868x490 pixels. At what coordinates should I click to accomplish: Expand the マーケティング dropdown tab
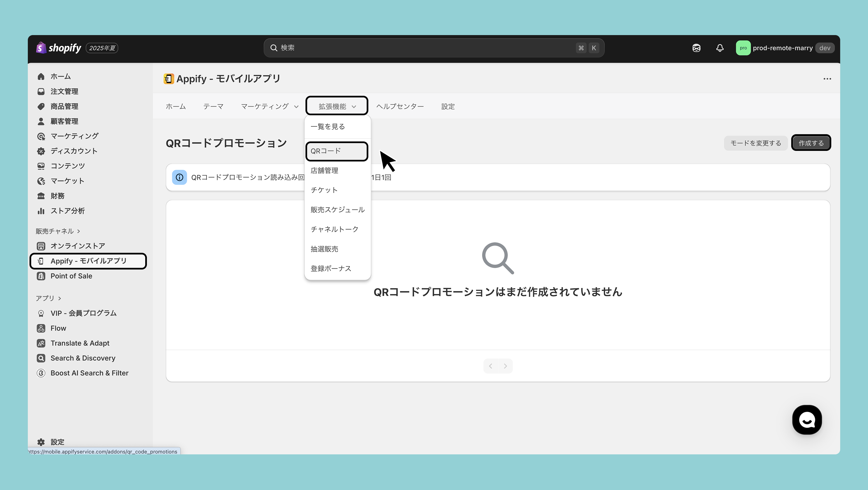click(270, 107)
